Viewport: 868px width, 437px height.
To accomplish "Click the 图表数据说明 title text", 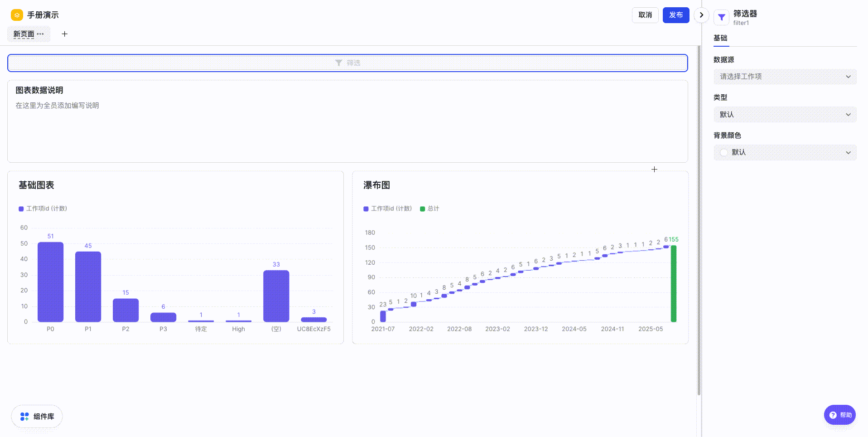I will coord(39,90).
